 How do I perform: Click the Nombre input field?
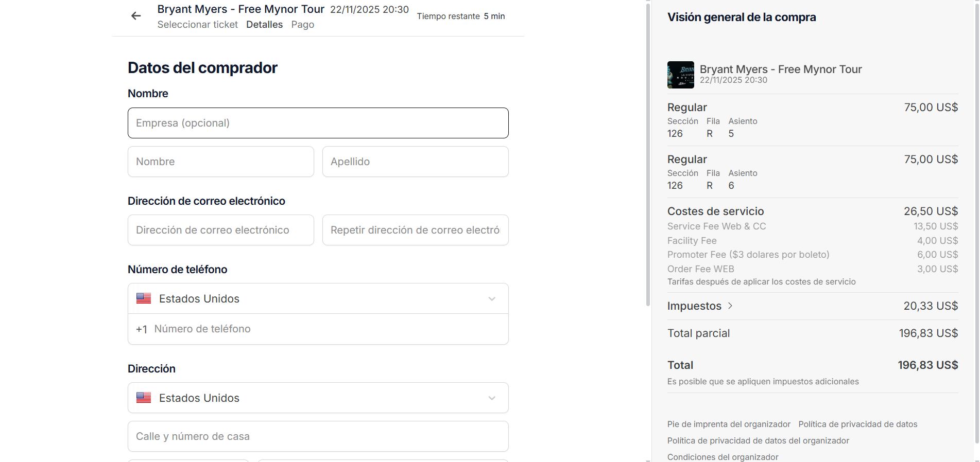(220, 162)
